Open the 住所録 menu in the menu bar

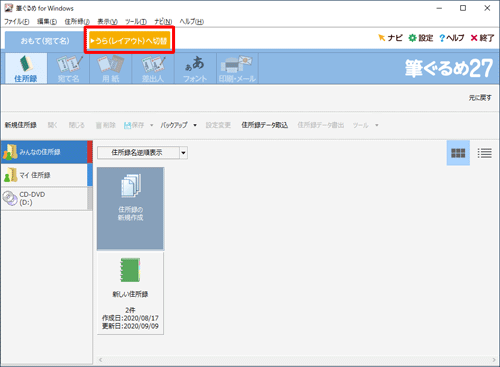77,22
